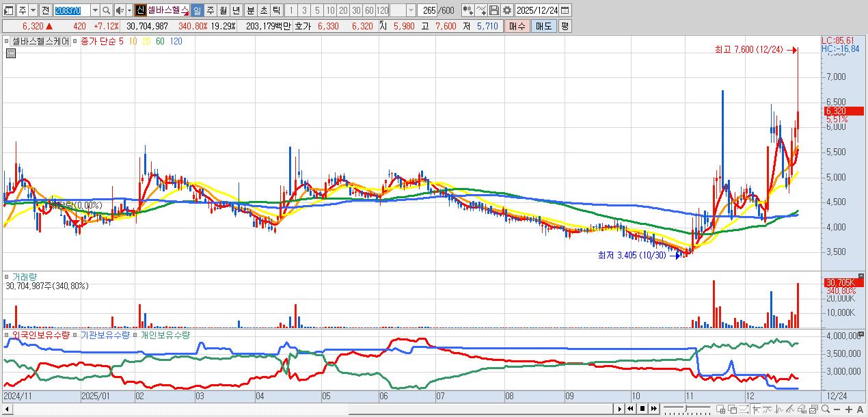Click the chart image capture icon

[x=813, y=409]
